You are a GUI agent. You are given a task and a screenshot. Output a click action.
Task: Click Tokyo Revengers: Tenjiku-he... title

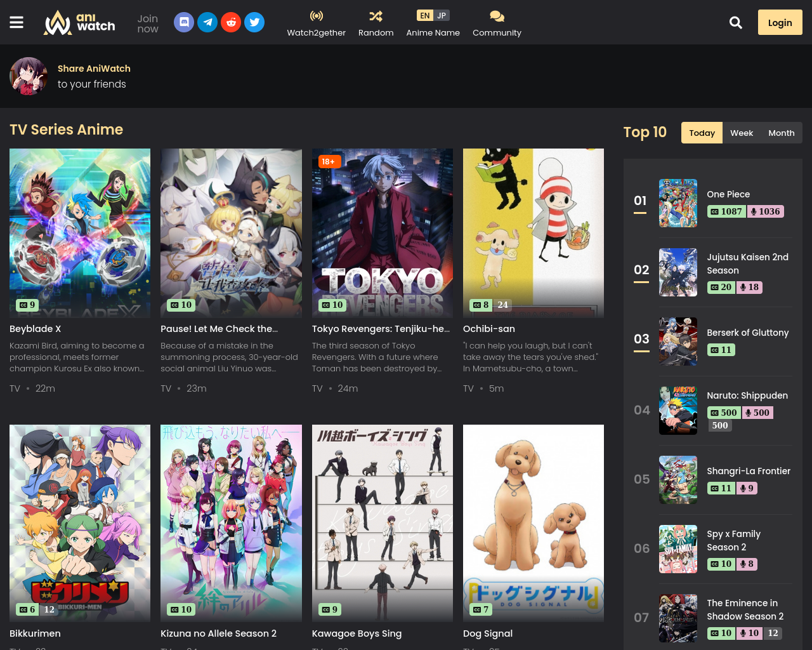coord(381,329)
